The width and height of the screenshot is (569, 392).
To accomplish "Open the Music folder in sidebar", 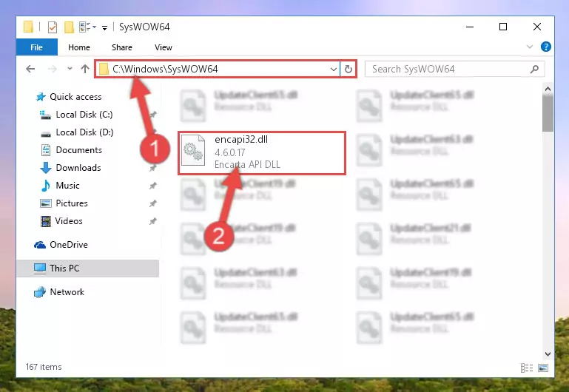I will tap(67, 186).
